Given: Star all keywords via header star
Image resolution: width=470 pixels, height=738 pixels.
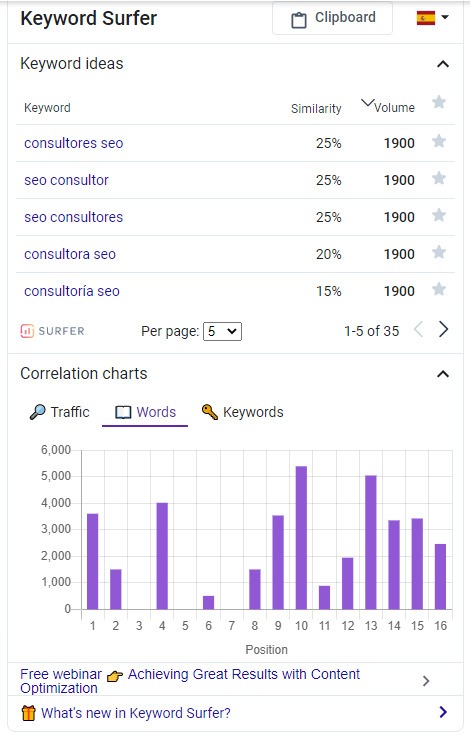Looking at the screenshot, I should pyautogui.click(x=439, y=102).
